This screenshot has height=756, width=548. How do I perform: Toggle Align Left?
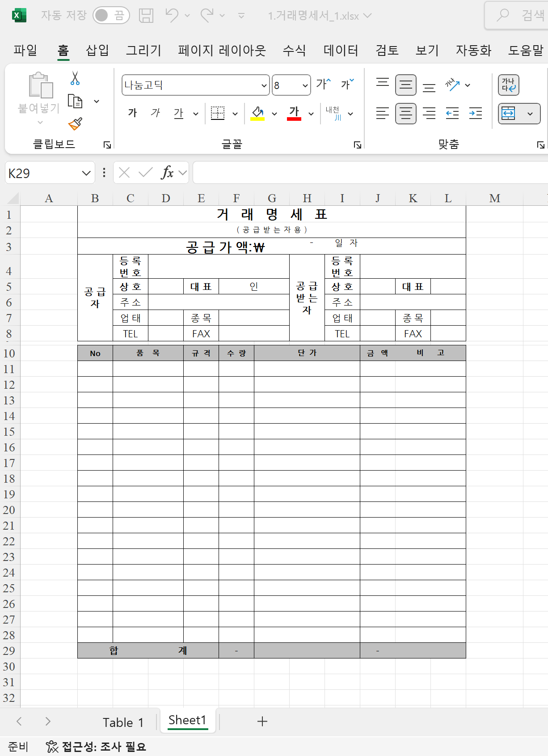(383, 114)
